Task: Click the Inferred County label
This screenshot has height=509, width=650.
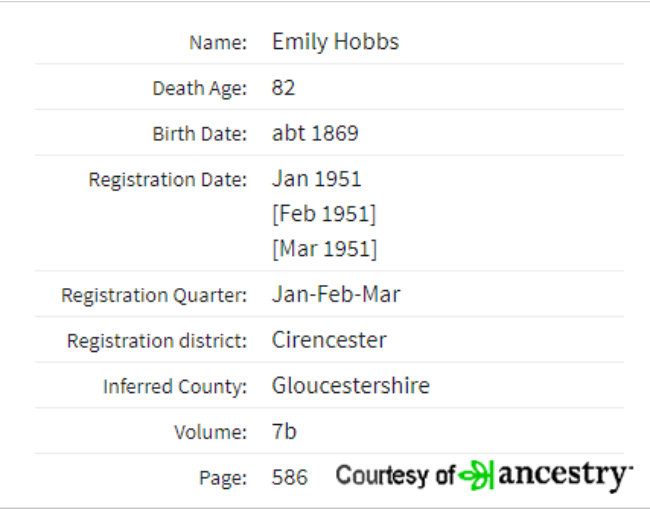Action: pos(175,386)
